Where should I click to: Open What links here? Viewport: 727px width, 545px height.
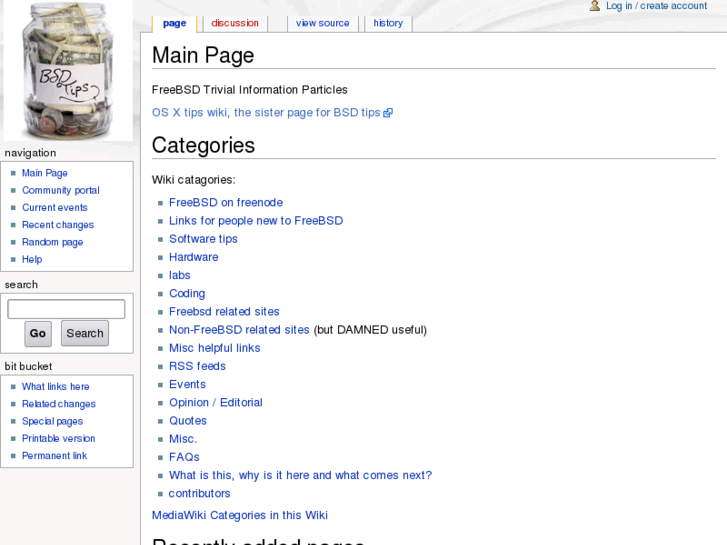tap(56, 386)
